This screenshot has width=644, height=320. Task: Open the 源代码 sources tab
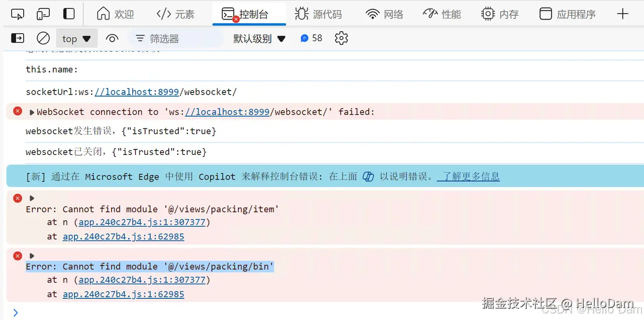pos(318,14)
